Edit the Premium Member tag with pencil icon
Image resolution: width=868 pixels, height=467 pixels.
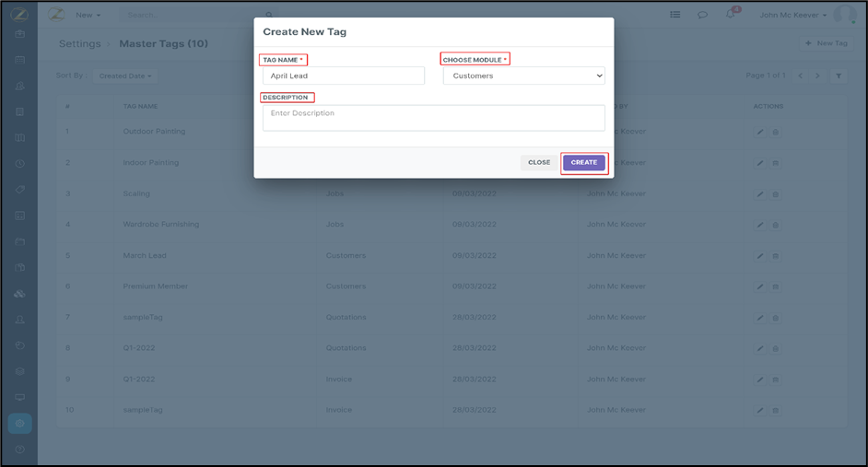[x=760, y=287]
